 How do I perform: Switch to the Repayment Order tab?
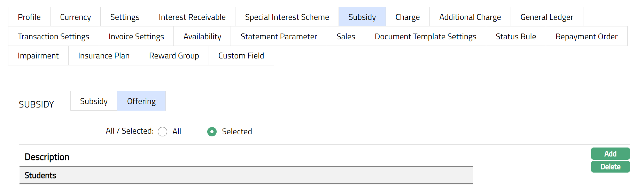coord(586,37)
